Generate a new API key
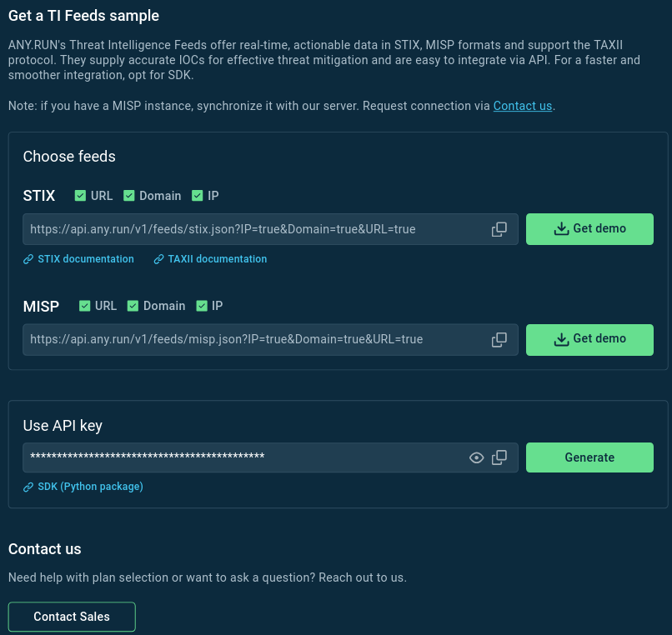Viewport: 672px width, 635px height. [589, 457]
